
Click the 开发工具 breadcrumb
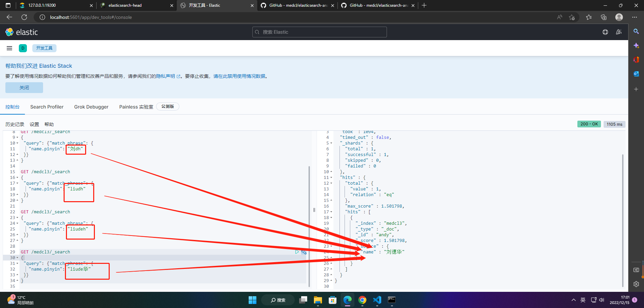pyautogui.click(x=44, y=48)
